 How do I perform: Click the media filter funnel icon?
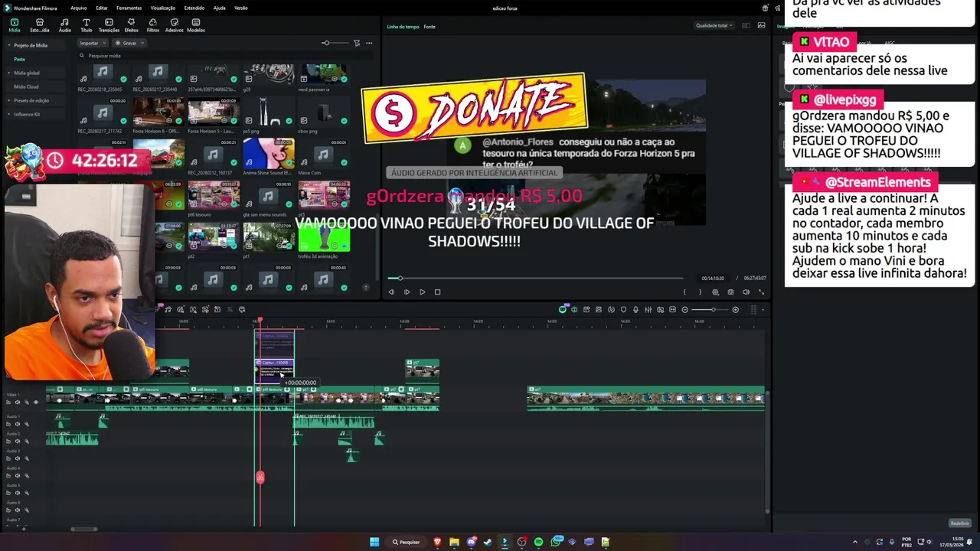point(357,43)
